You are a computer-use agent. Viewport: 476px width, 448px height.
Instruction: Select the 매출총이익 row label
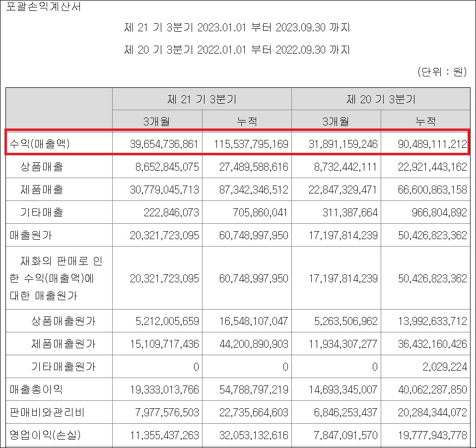tap(36, 389)
